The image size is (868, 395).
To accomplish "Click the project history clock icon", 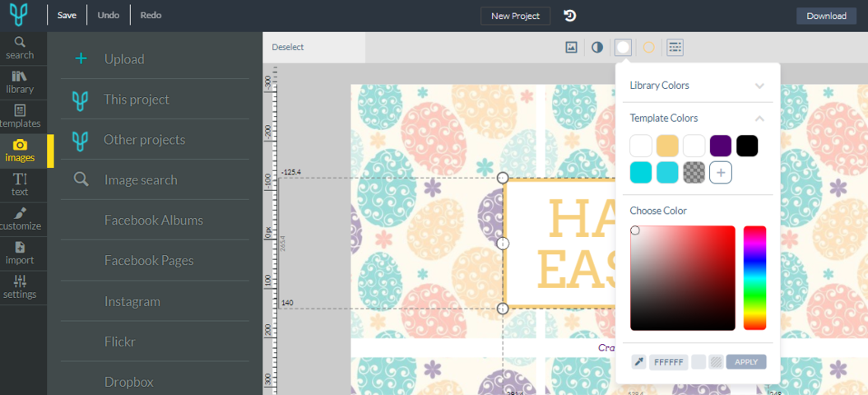I will coord(569,16).
